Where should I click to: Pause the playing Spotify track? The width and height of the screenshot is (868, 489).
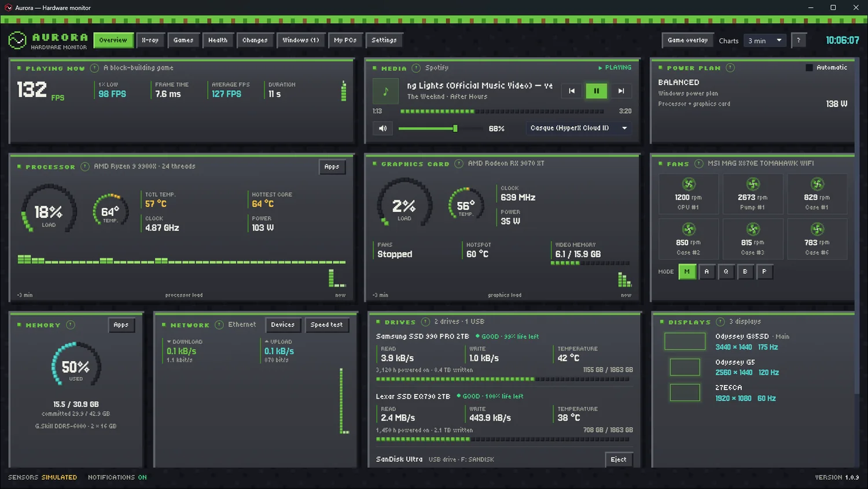click(x=596, y=91)
